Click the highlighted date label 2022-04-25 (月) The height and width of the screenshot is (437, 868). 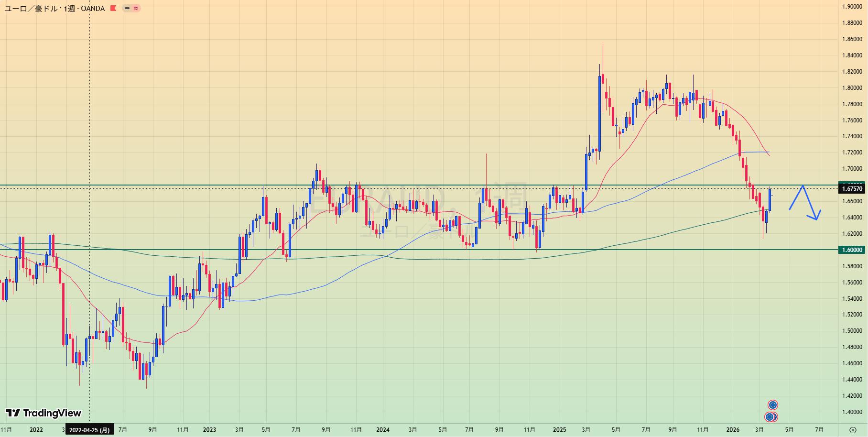[x=89, y=430]
